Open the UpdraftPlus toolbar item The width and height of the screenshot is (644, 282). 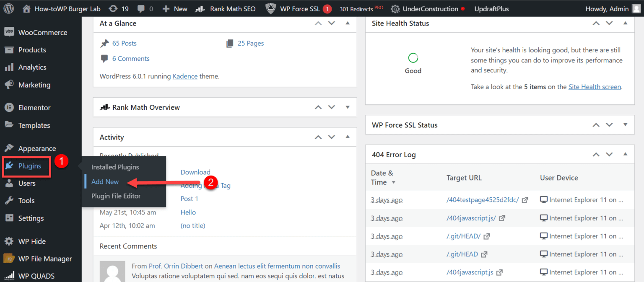491,8
